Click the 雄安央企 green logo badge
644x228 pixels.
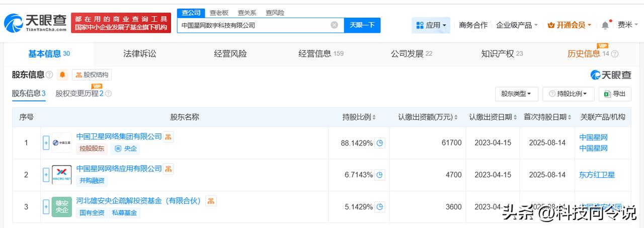tap(61, 207)
